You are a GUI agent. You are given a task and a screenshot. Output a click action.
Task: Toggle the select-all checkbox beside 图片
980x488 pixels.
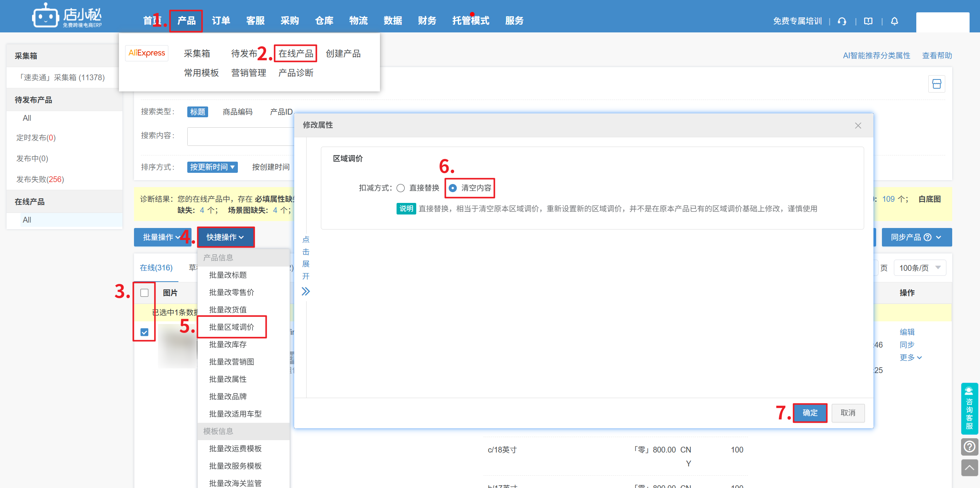[x=144, y=293]
